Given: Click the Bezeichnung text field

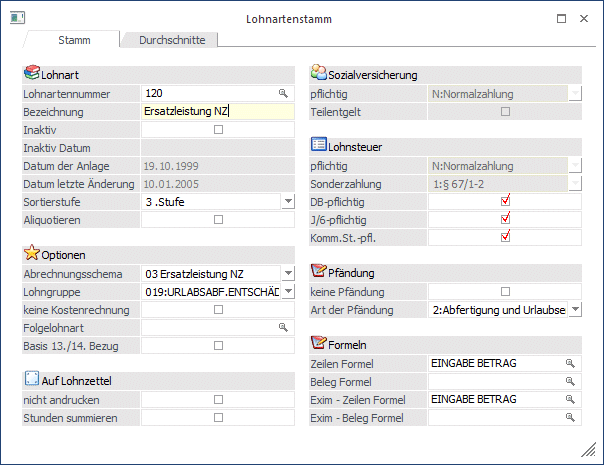Looking at the screenshot, I should [x=217, y=111].
